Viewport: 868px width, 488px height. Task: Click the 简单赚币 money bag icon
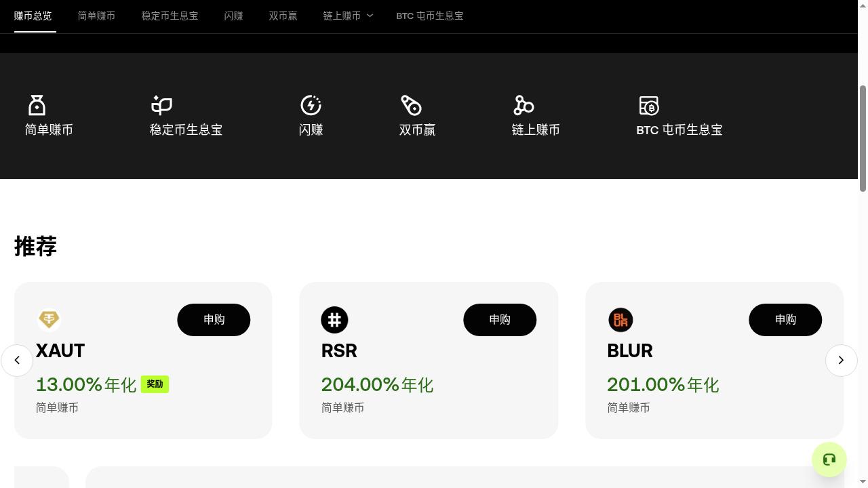37,105
